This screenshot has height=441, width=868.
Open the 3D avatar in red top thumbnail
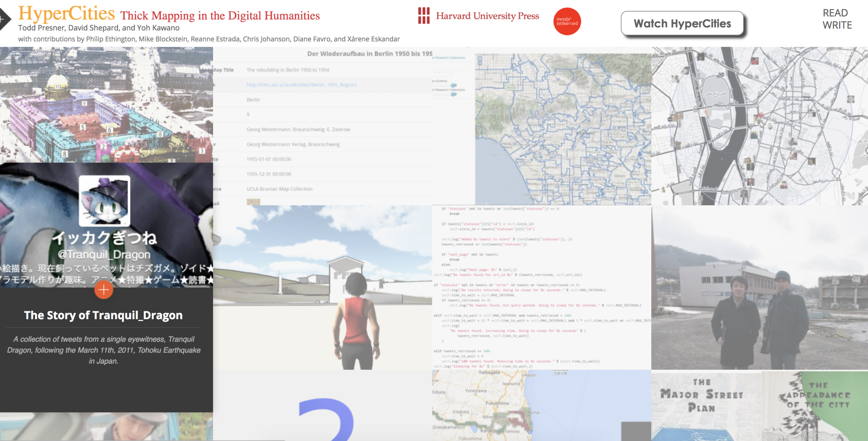click(x=322, y=287)
